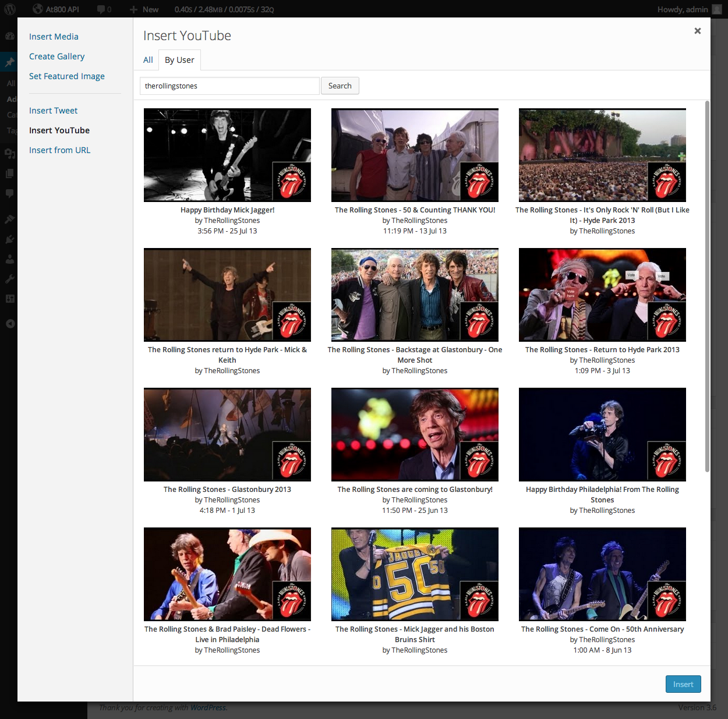
Task: Click the Appearance sidebar icon
Action: 10,219
